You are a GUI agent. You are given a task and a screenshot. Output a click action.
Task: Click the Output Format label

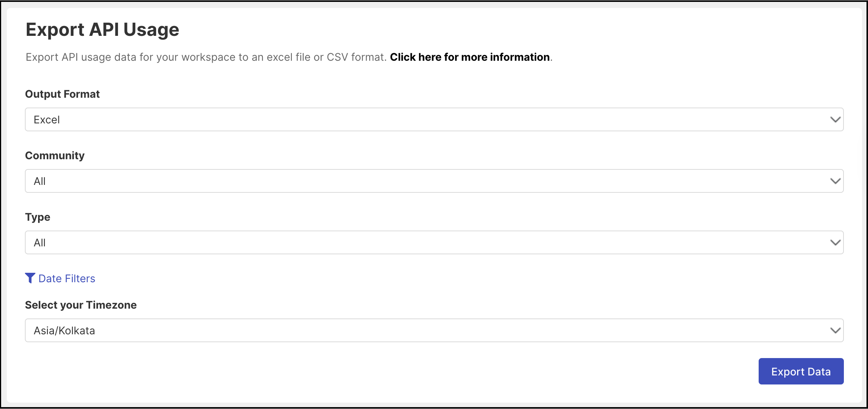62,94
